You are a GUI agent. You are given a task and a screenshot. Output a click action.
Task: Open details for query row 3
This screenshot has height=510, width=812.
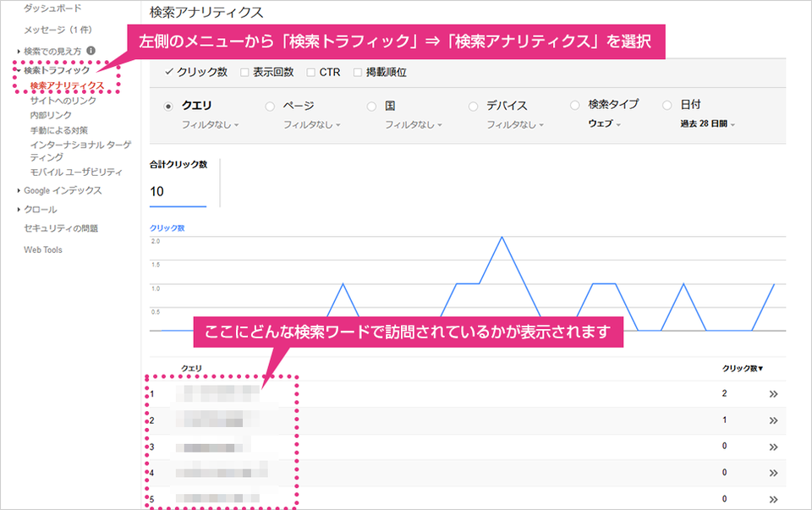tap(773, 447)
